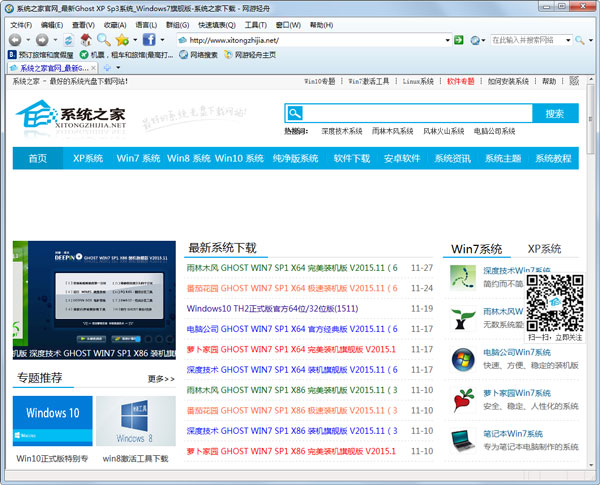600x485 pixels.
Task: Click the 系统之家 site logo
Action: coord(71,118)
